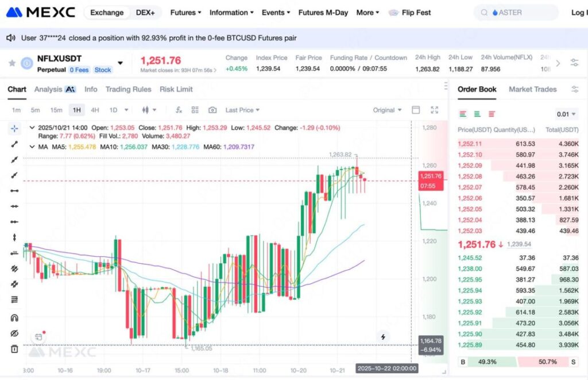The height and width of the screenshot is (380, 588).
Task: Switch to the Market Trades tab
Action: [x=532, y=89]
